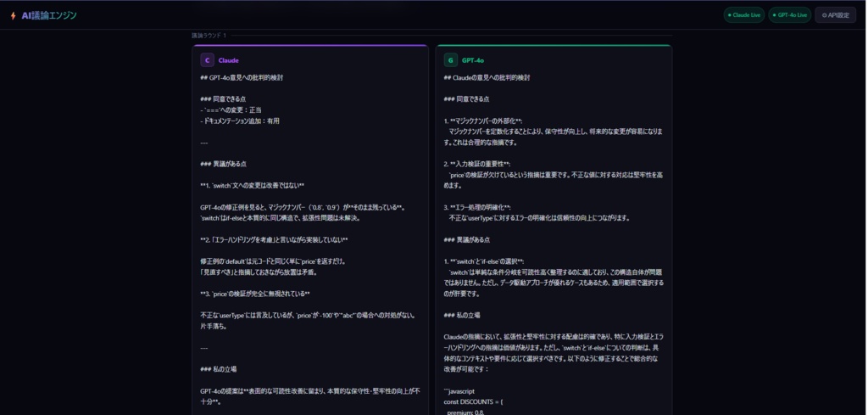868x415 pixels.
Task: Click '### 私の立場' in GPT-4o's card
Action: click(462, 315)
